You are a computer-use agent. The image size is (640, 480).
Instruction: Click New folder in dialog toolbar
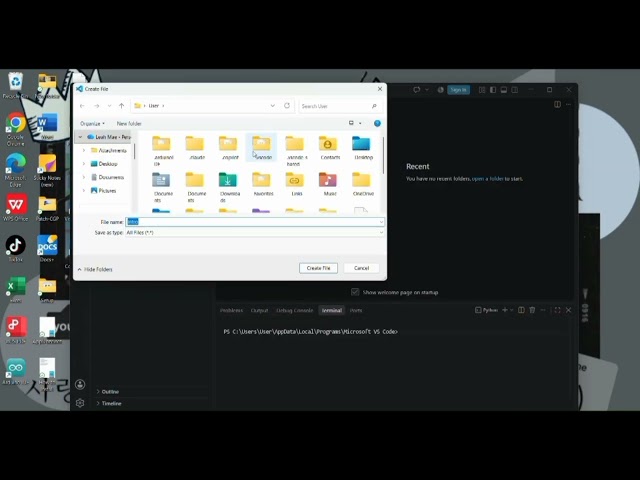129,123
